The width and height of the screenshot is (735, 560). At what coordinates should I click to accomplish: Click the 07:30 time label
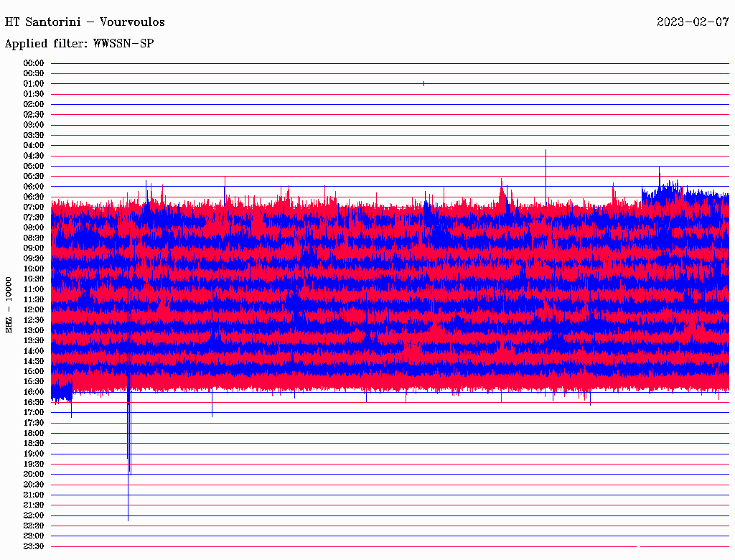34,218
